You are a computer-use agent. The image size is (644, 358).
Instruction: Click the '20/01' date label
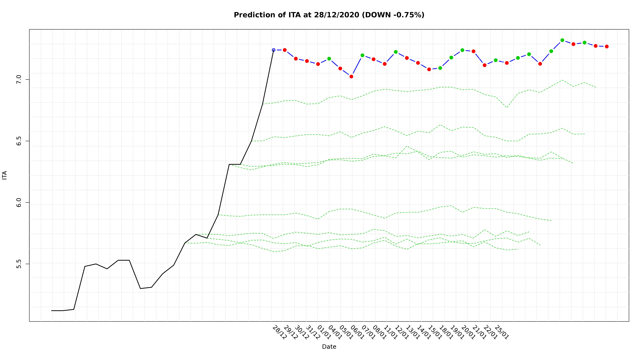tap(468, 332)
